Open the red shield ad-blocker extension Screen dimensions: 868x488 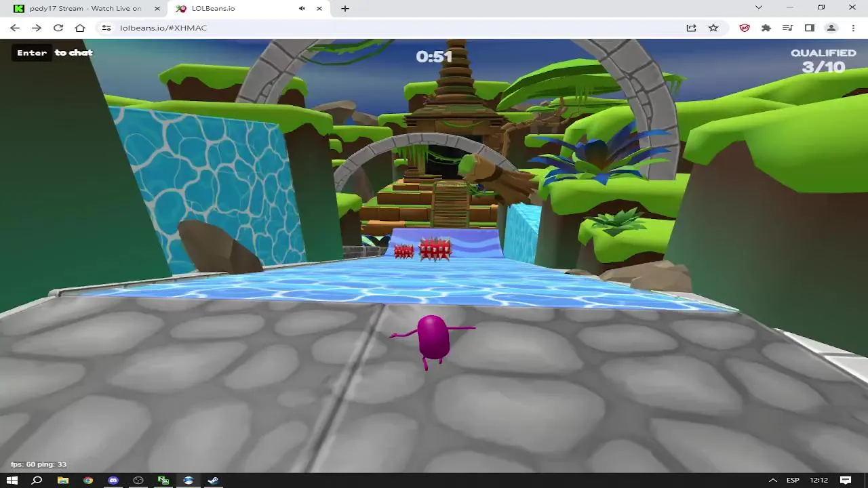(x=745, y=28)
